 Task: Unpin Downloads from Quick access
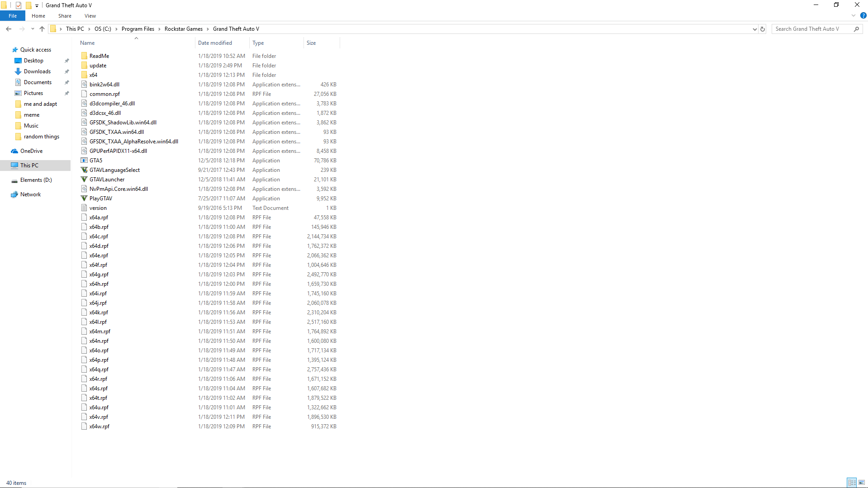66,71
